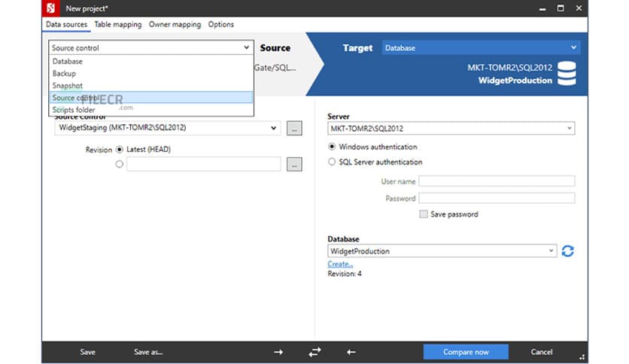Close the New project window

579,8
